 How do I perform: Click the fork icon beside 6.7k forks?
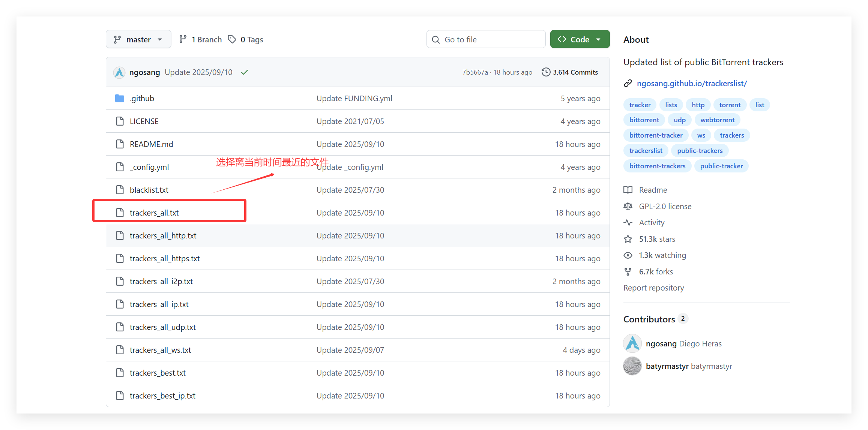click(x=628, y=272)
